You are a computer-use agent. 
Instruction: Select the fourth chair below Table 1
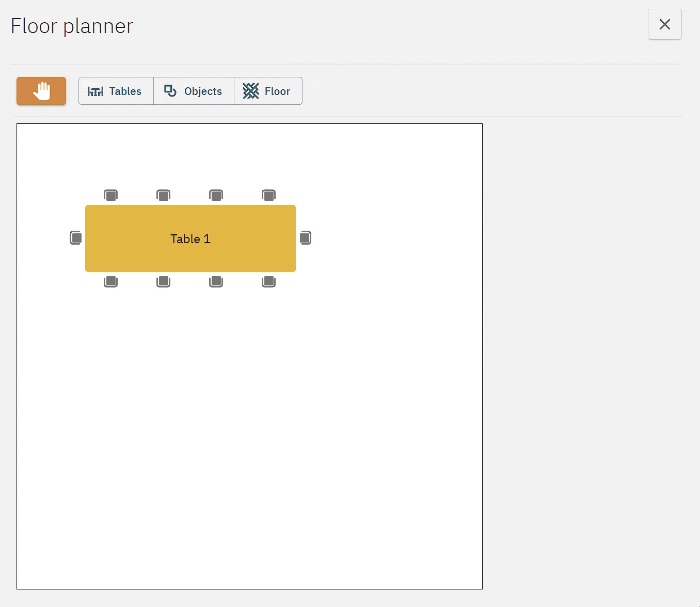[x=269, y=281]
